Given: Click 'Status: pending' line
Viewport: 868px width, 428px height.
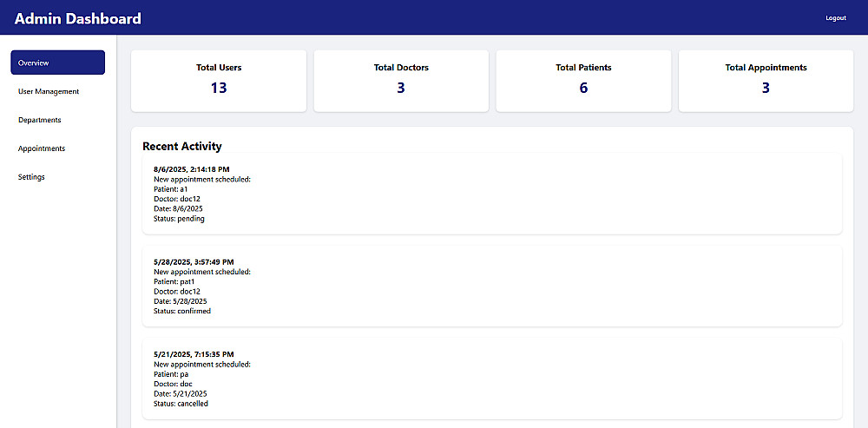Looking at the screenshot, I should coord(179,219).
